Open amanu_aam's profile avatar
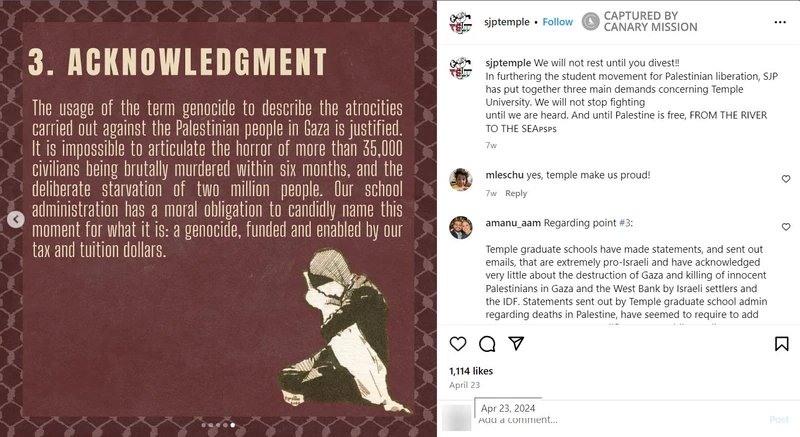This screenshot has height=437, width=800. pyautogui.click(x=460, y=226)
